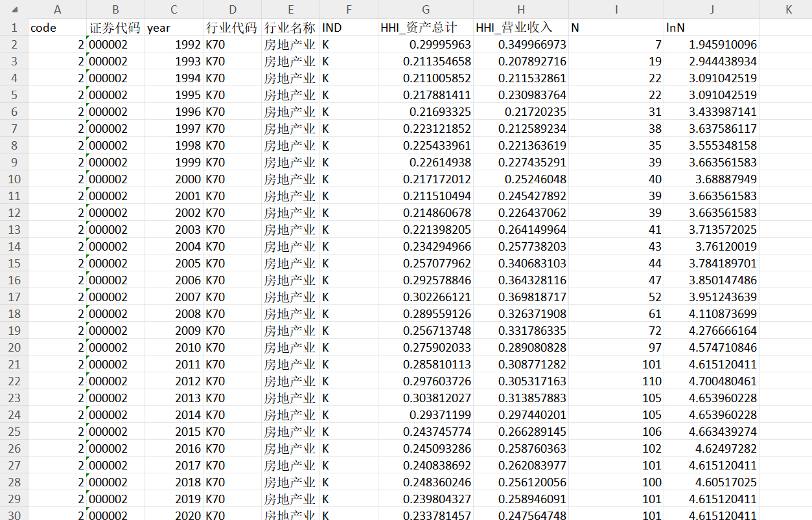Click the 'HHI_资产总计' header cell
The height and width of the screenshot is (520, 812).
(426, 28)
